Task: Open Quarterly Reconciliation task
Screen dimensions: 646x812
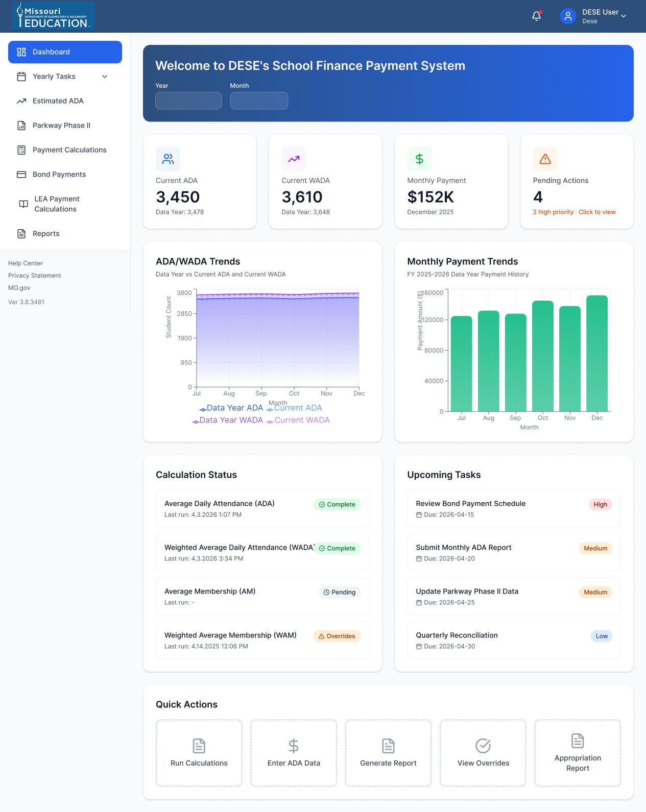Action: click(x=514, y=641)
